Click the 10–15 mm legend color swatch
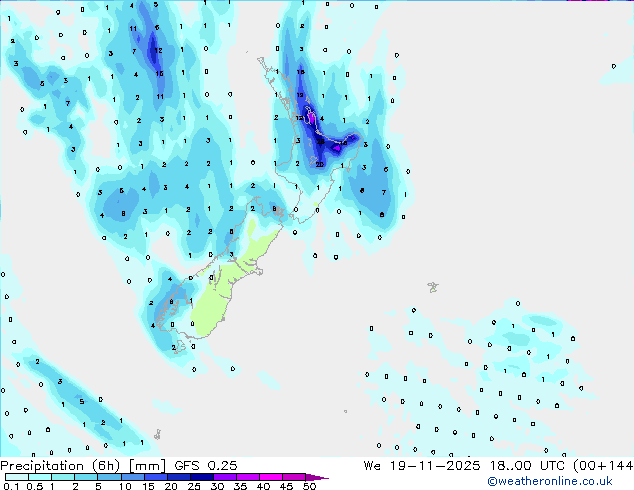The height and width of the screenshot is (490, 634). pos(132,477)
